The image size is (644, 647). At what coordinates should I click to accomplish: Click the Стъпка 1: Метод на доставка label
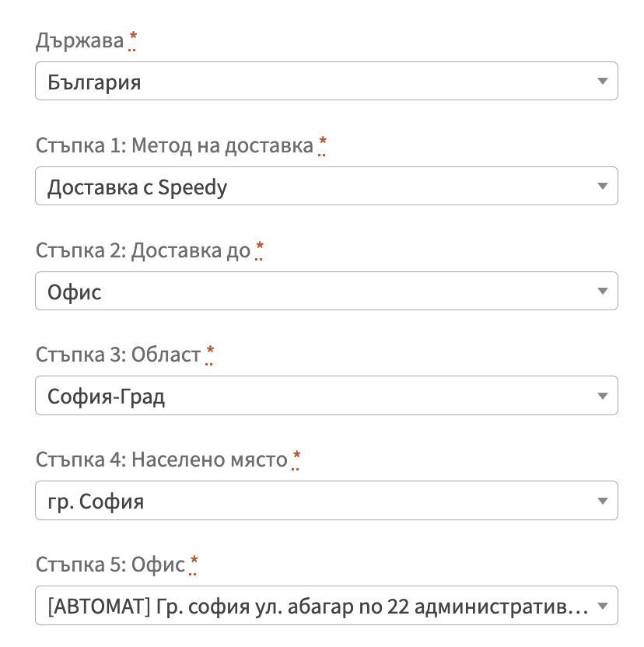[175, 145]
